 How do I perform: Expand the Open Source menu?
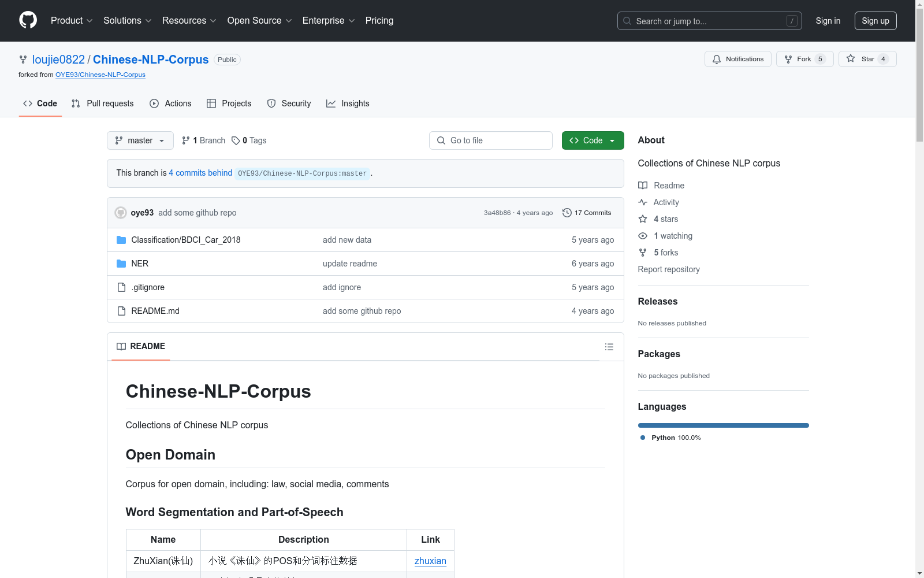(x=260, y=21)
